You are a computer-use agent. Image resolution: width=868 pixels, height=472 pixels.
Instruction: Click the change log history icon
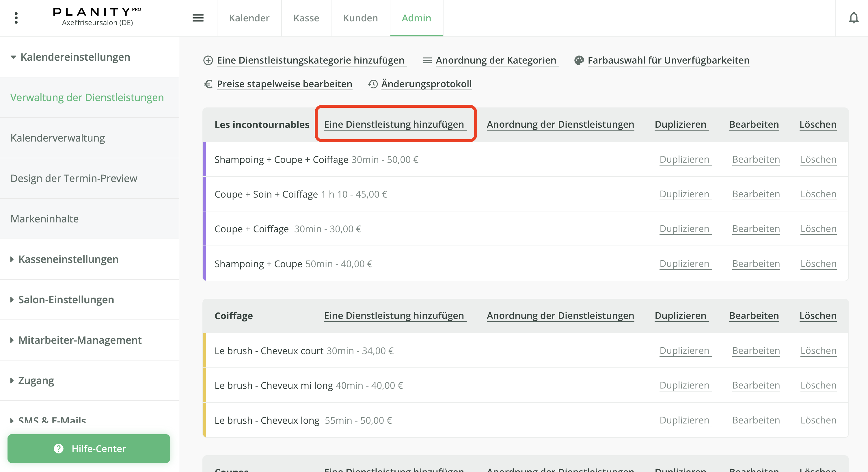click(373, 84)
